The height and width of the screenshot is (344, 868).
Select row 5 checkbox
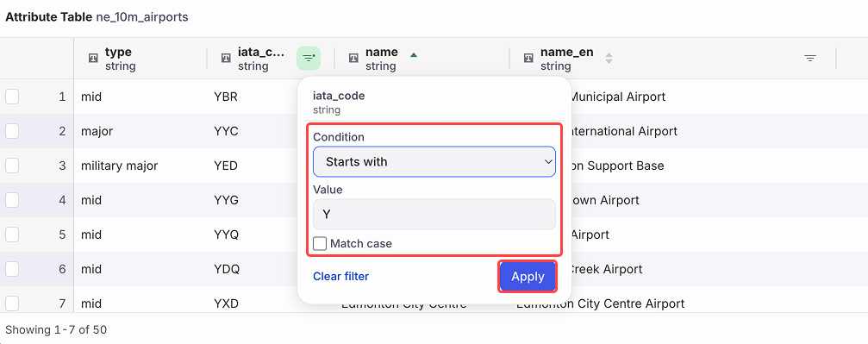(11, 235)
